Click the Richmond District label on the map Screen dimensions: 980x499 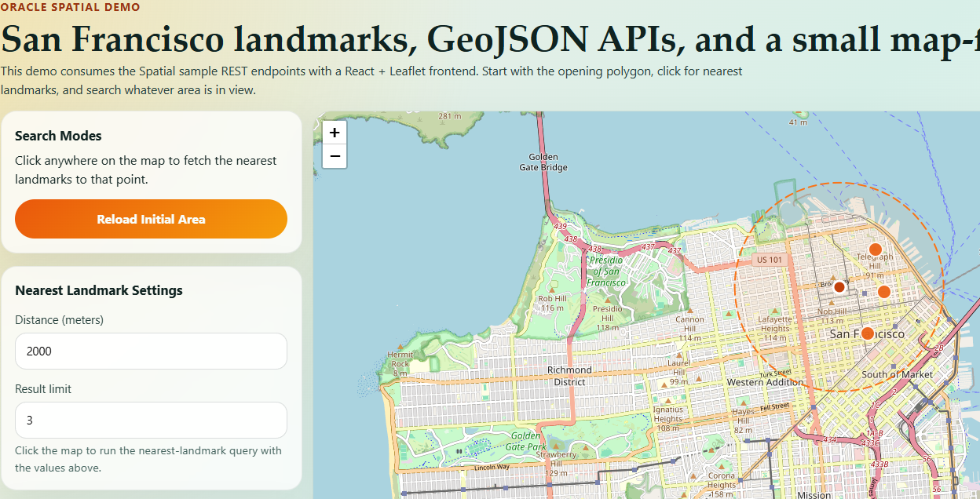(569, 376)
